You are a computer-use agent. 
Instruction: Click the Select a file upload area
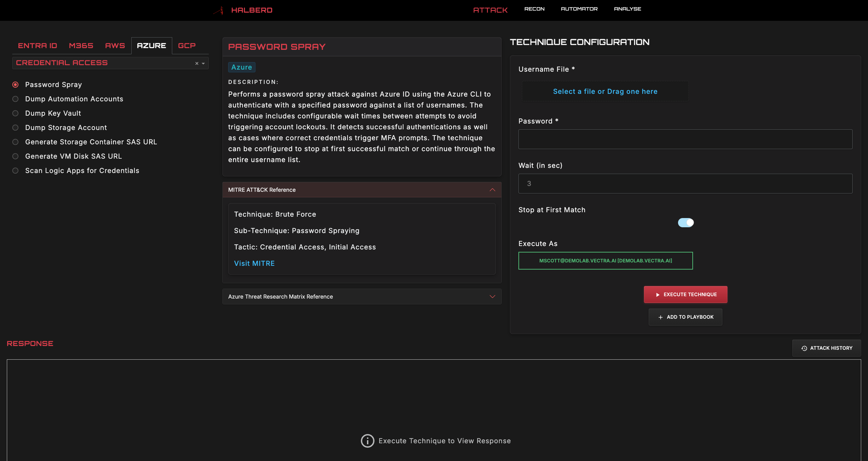pos(605,91)
